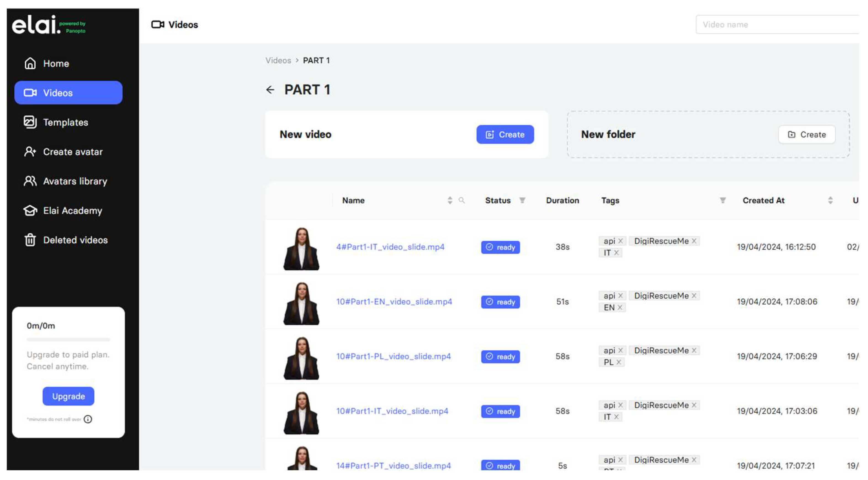Sort the table by Created At arrows

click(x=830, y=200)
